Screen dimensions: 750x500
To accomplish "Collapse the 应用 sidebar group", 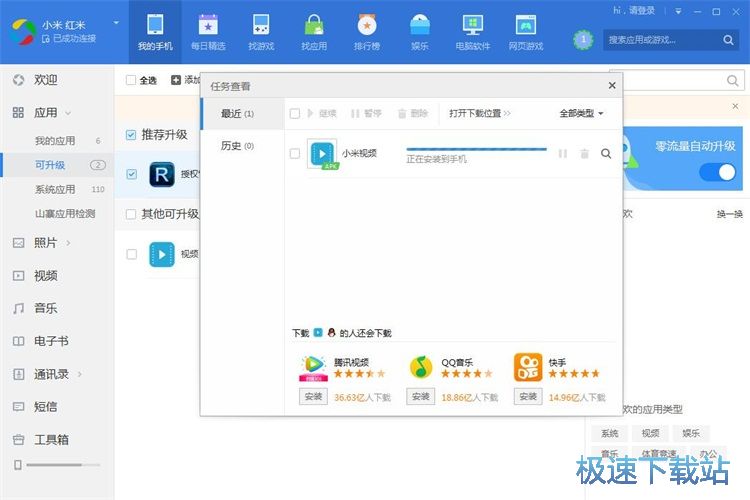I will click(68, 113).
